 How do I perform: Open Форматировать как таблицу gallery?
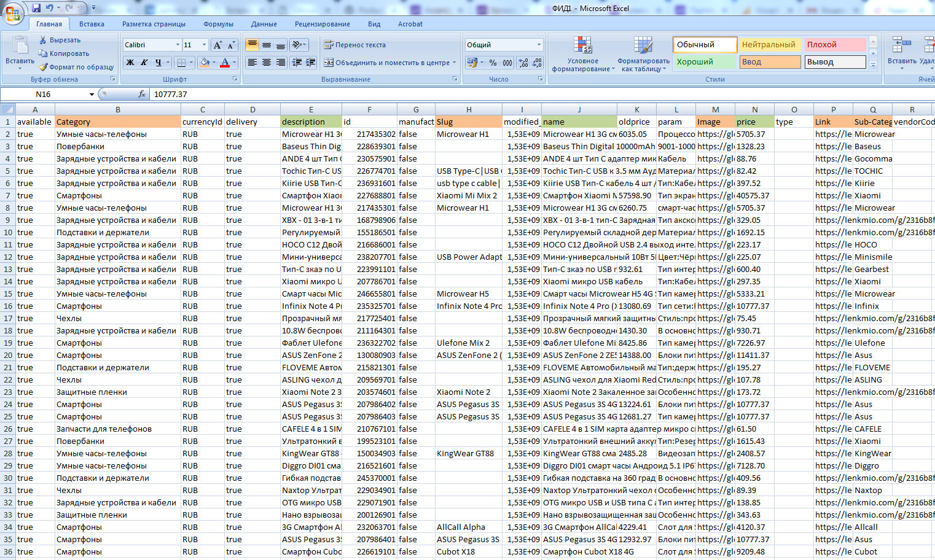click(x=643, y=54)
